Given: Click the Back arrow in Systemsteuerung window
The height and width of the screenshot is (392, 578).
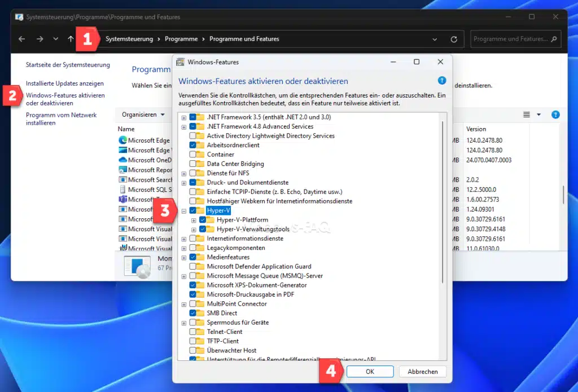Looking at the screenshot, I should click(22, 39).
